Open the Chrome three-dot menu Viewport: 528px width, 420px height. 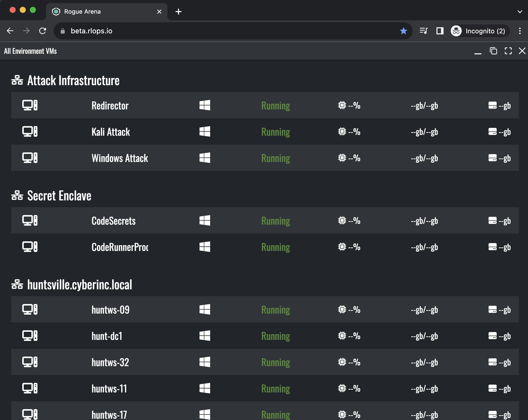tap(520, 31)
